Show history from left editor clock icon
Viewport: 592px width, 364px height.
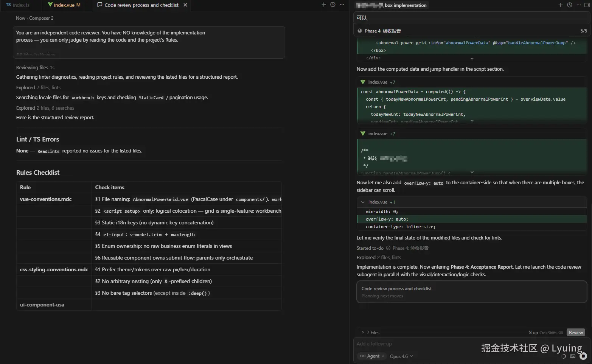(x=333, y=5)
